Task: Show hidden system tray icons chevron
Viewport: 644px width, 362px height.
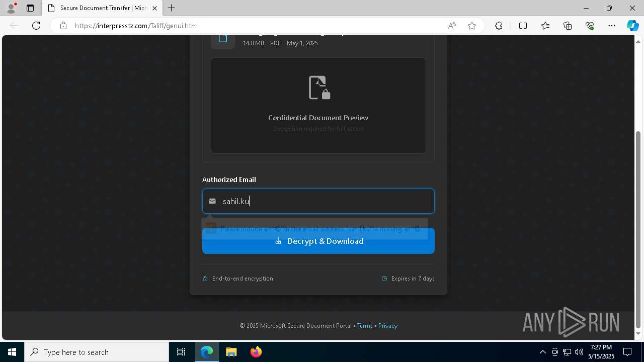Action: click(542, 352)
